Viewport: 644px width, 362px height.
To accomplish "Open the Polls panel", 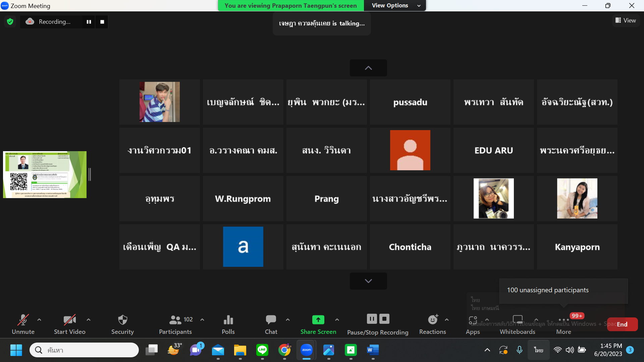I will pyautogui.click(x=228, y=324).
